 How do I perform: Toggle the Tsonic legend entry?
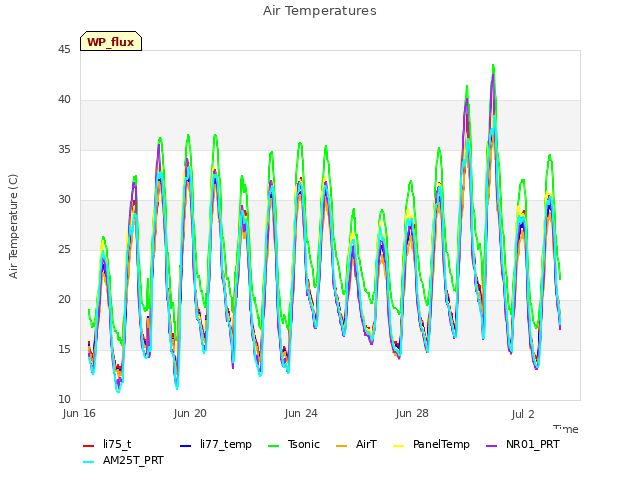293,444
